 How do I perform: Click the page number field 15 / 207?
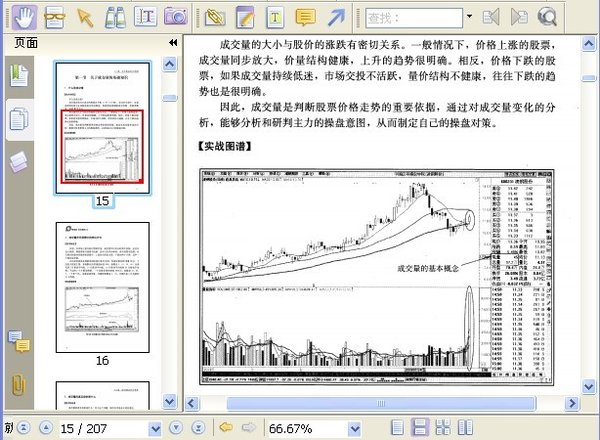pos(103,429)
